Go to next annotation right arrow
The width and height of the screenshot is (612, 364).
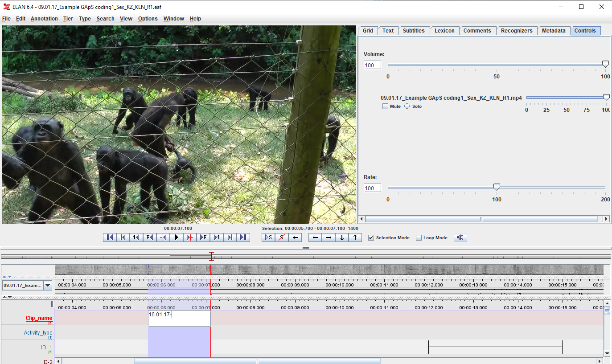[329, 237]
